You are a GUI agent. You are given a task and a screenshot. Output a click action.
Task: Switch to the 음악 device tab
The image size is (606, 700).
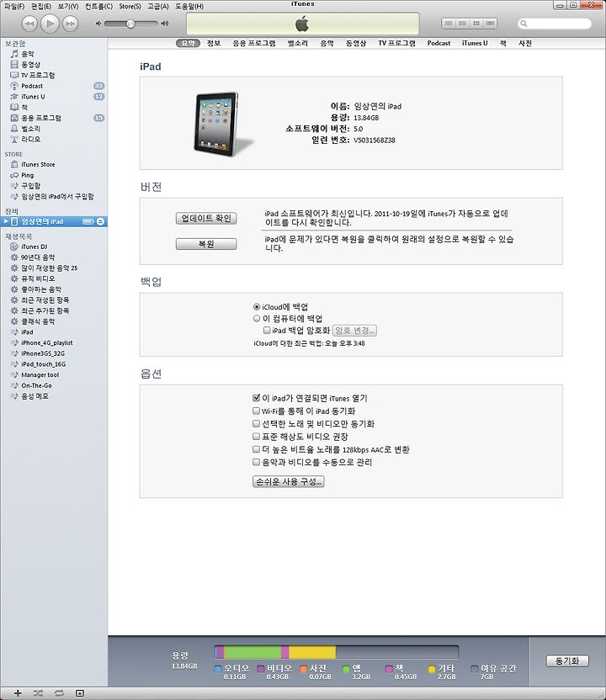(x=327, y=43)
